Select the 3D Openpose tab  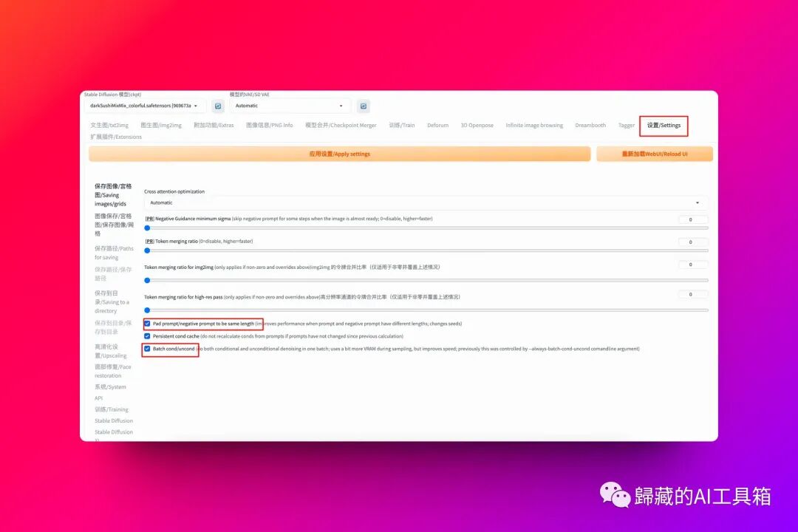pyautogui.click(x=477, y=125)
